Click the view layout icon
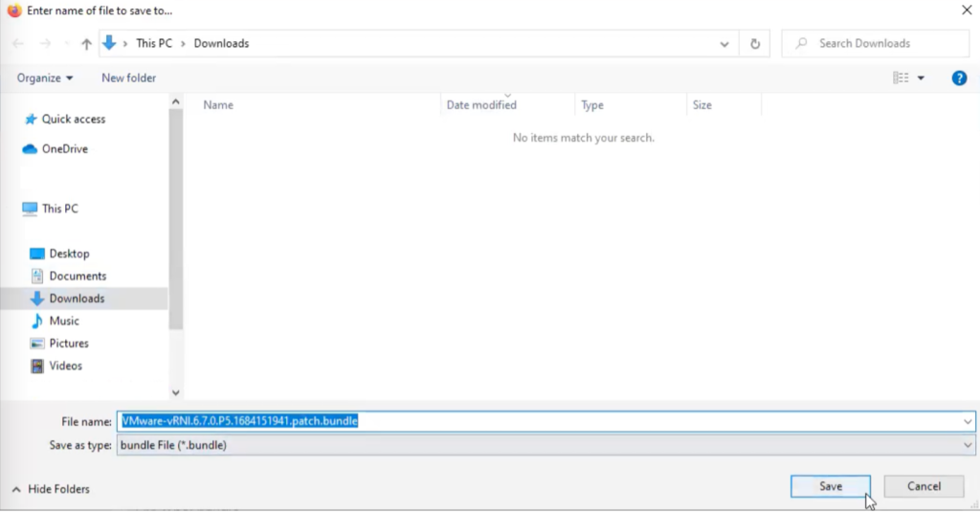Viewport: 980px width, 513px height. [901, 78]
